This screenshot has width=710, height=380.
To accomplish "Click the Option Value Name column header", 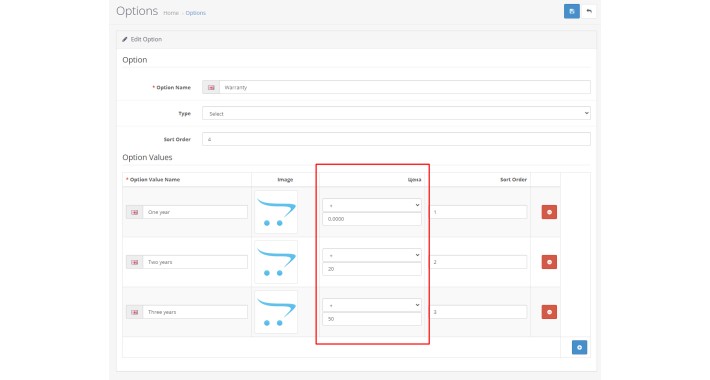I will pyautogui.click(x=154, y=180).
